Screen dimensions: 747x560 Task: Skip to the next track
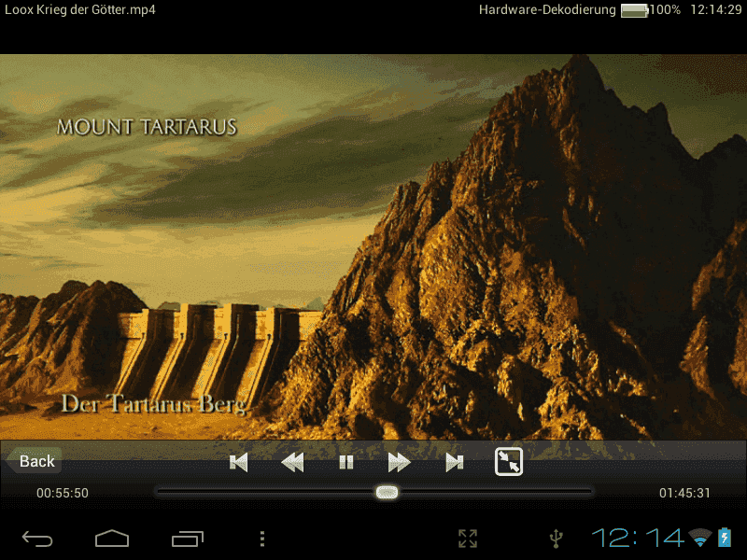(x=454, y=462)
